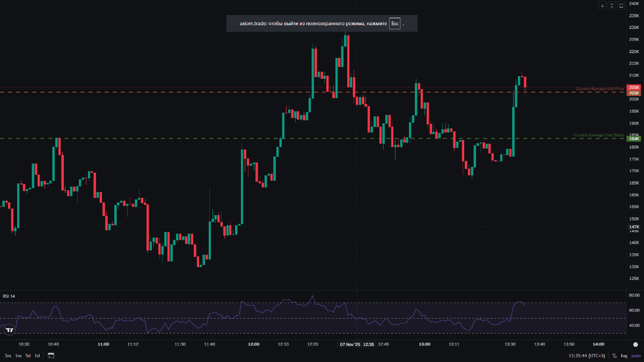Click the Current Average Cost Basis line label
Viewport: 644px width, 362px height.
598,135
